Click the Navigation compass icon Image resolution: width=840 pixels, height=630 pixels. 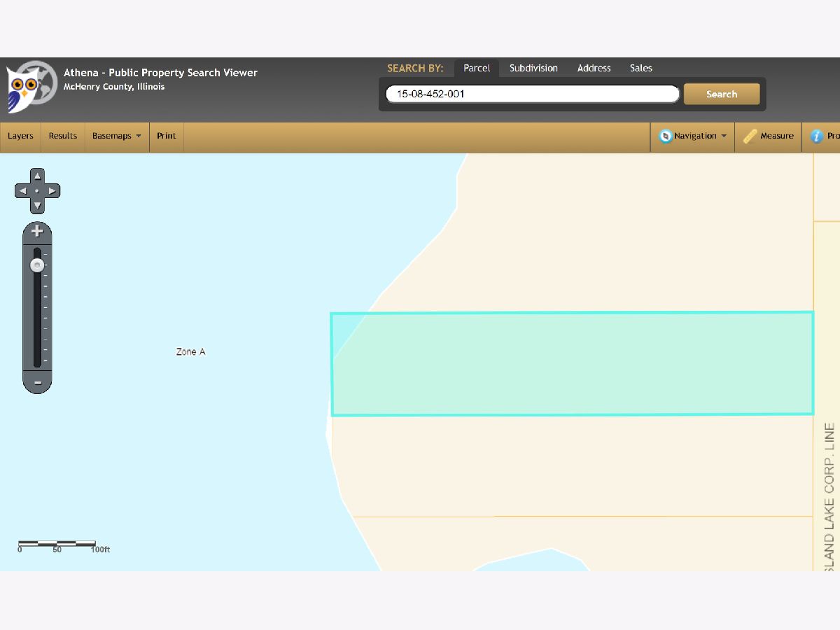pos(666,136)
